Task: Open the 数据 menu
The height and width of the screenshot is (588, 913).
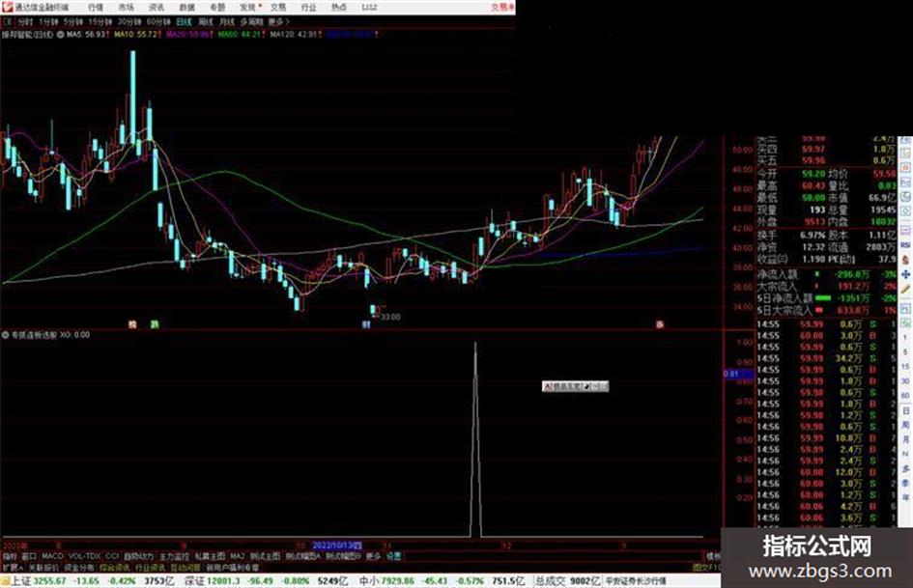Action: point(186,7)
